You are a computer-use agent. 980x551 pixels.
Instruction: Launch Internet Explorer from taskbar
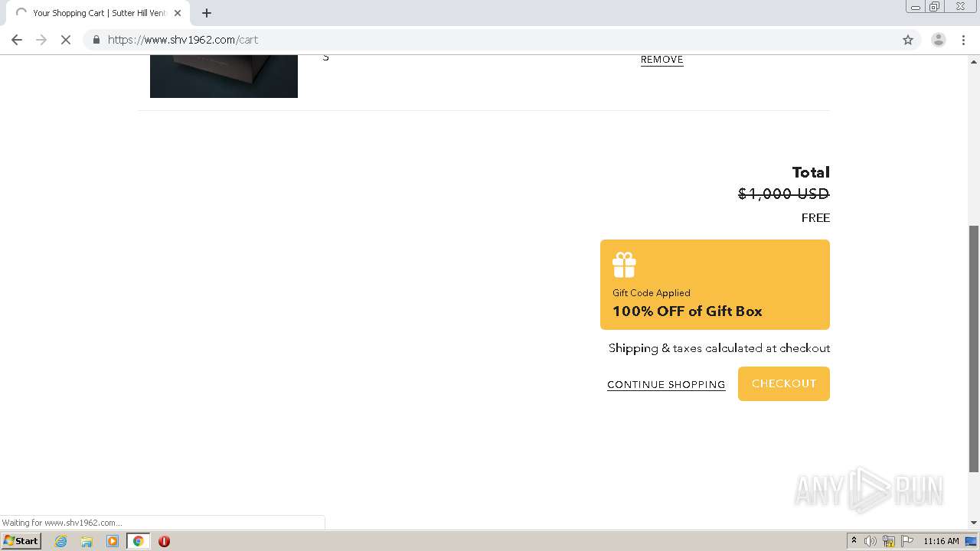61,541
